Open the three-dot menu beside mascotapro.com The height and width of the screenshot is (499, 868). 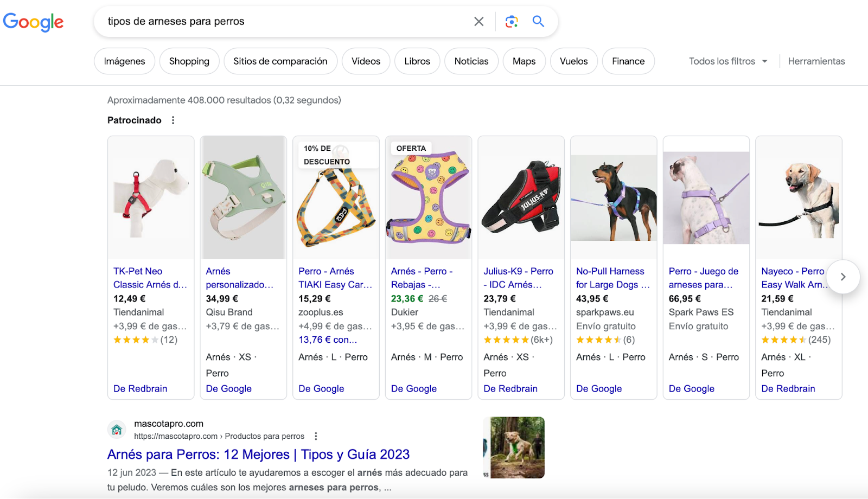pyautogui.click(x=316, y=436)
